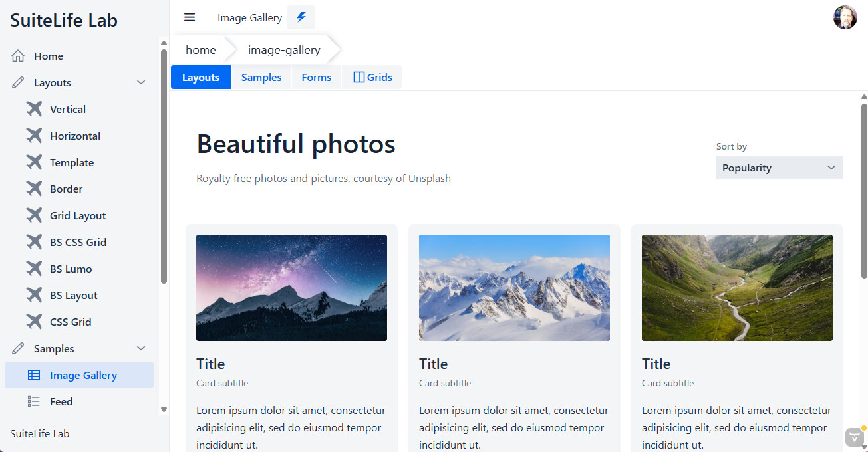
Task: Click the plane icon beside CSS Grid
Action: point(34,322)
